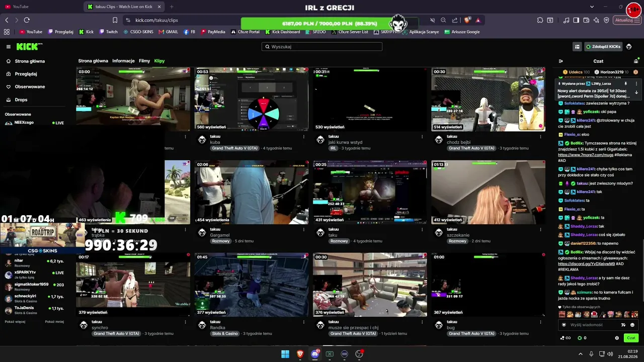The image size is (644, 362).
Task: Open the 7more7.com/mugs link in chat
Action: [x=587, y=155]
